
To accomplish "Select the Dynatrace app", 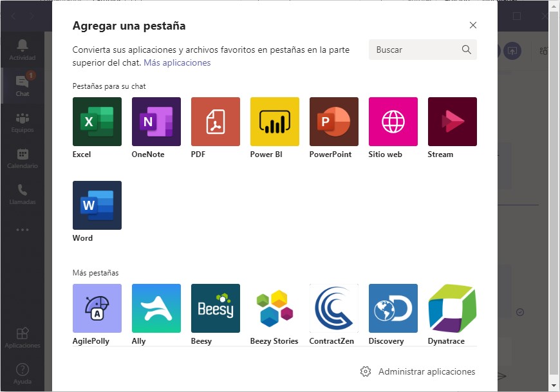I will [452, 308].
